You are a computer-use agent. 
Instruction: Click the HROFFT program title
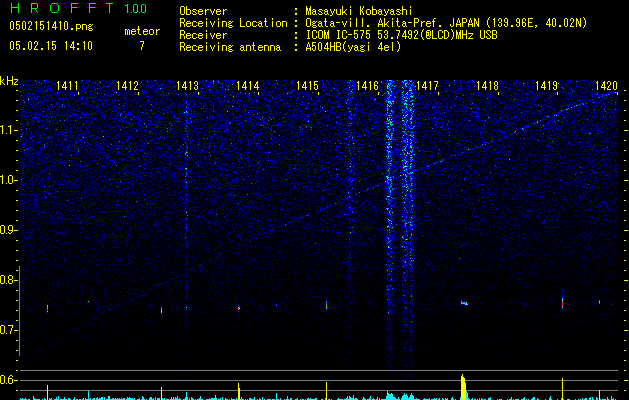(x=62, y=8)
